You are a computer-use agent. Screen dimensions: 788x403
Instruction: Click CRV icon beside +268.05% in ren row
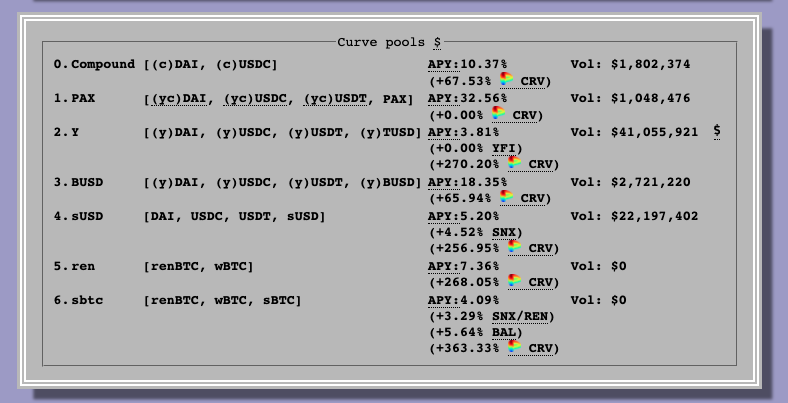pos(515,280)
